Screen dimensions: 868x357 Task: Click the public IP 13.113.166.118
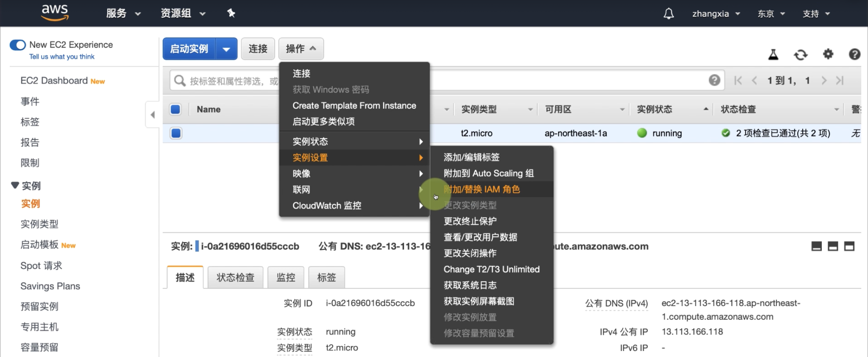point(693,332)
